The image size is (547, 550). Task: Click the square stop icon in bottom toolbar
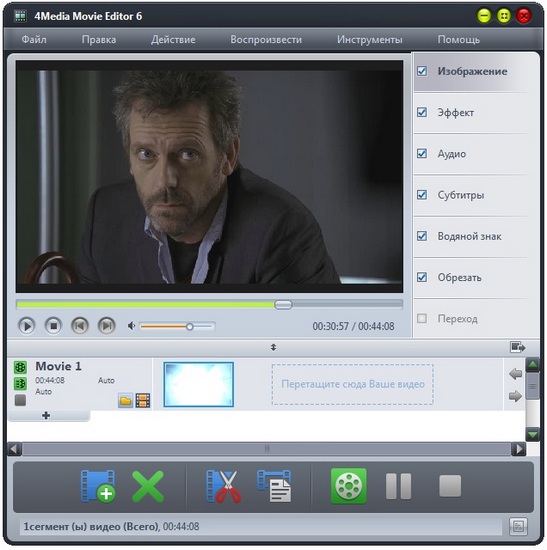pyautogui.click(x=450, y=486)
